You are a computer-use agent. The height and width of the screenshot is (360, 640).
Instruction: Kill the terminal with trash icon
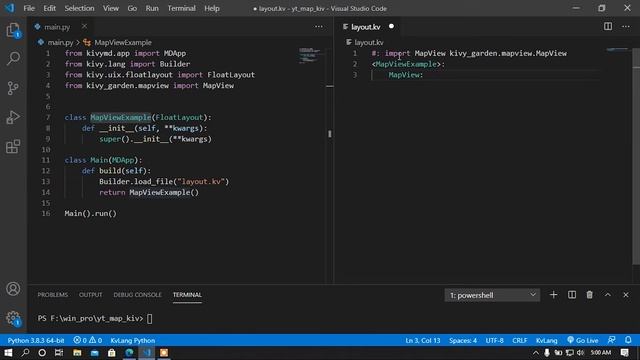[589, 295]
